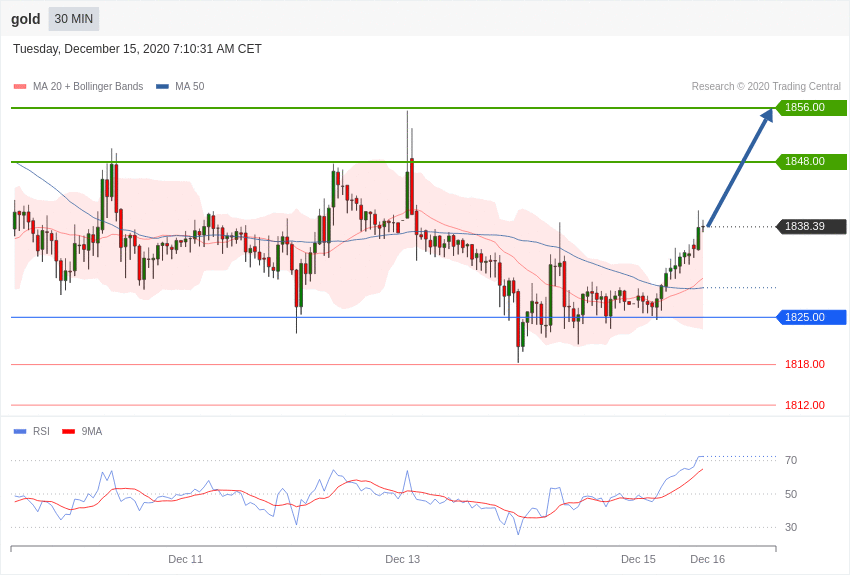Select the date and time stamp text

(137, 49)
